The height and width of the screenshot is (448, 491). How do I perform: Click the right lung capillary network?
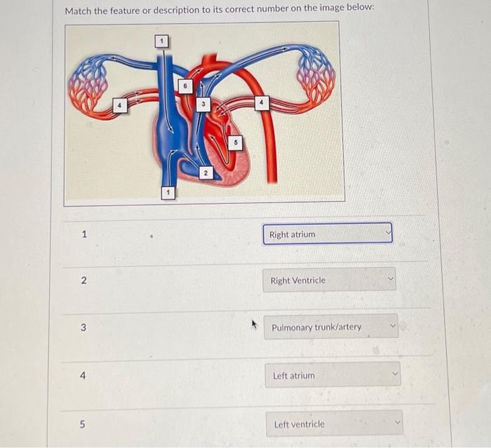pyautogui.click(x=316, y=74)
